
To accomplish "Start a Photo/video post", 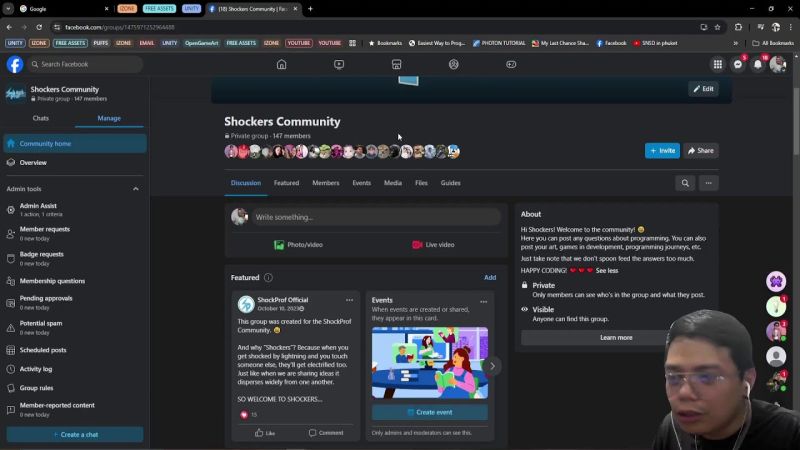I will [298, 245].
